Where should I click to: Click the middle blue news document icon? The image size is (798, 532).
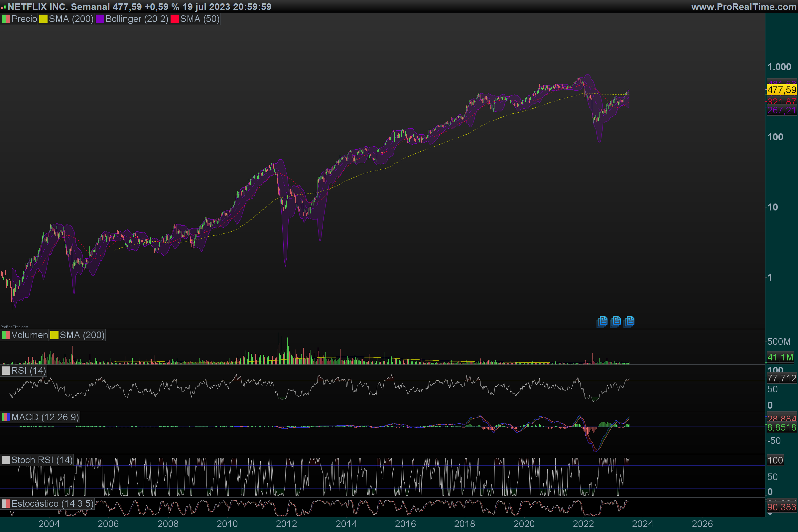click(x=615, y=321)
